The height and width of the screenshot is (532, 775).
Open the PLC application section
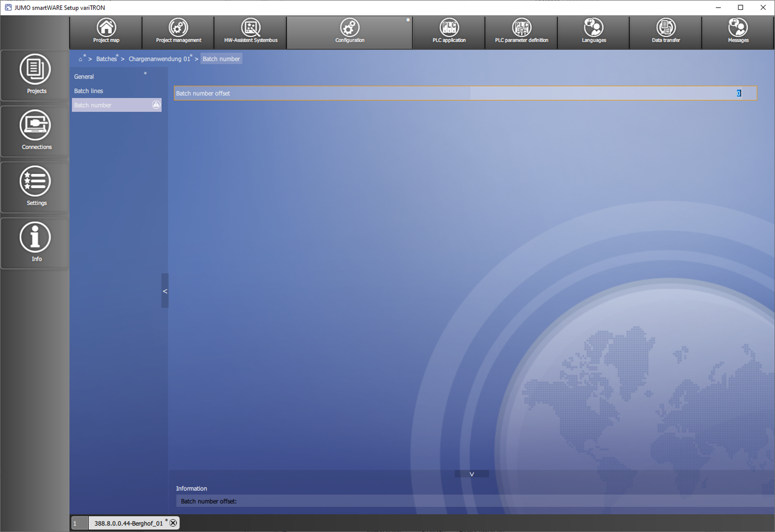449,32
